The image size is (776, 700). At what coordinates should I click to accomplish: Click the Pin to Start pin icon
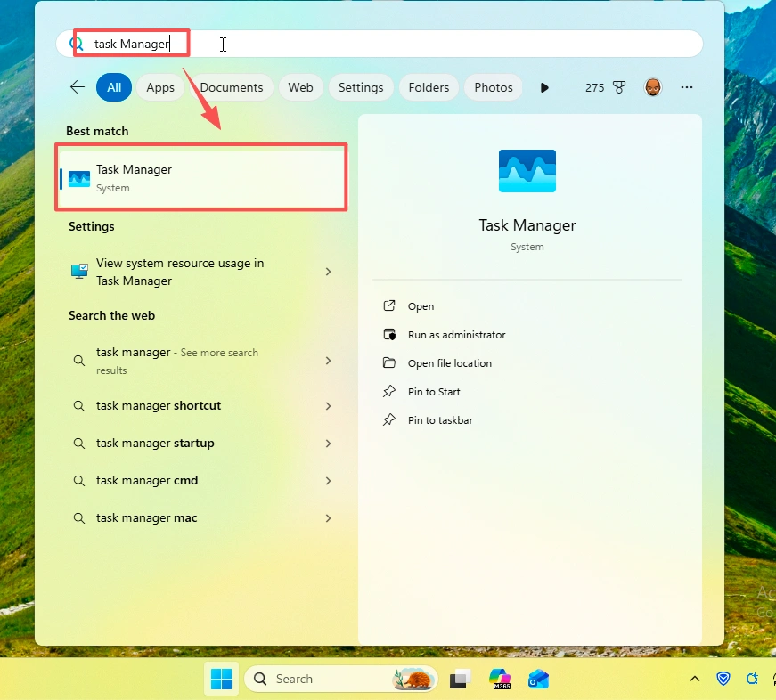389,391
